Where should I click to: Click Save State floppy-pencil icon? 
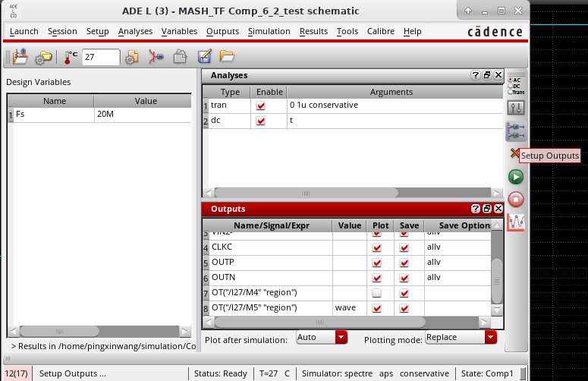coord(204,56)
